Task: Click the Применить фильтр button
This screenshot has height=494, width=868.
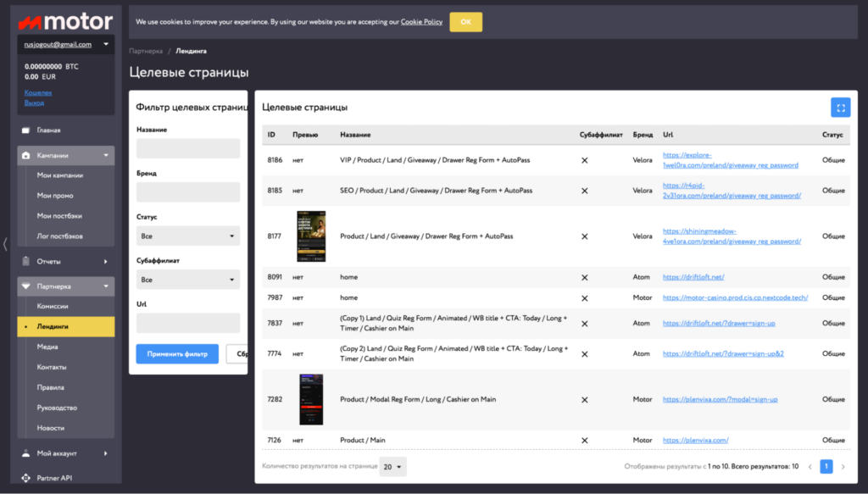Action: [177, 354]
